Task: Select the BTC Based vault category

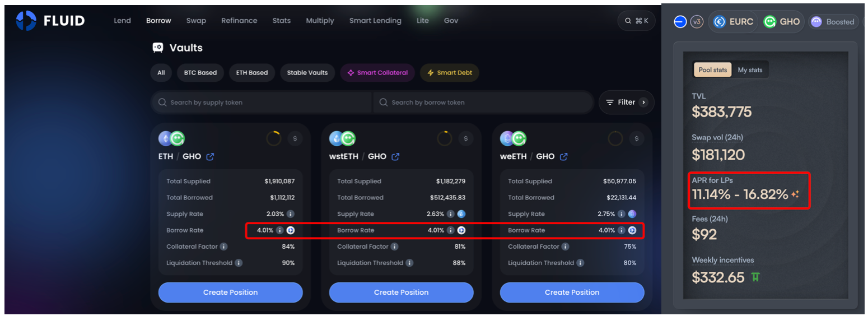Action: tap(200, 73)
